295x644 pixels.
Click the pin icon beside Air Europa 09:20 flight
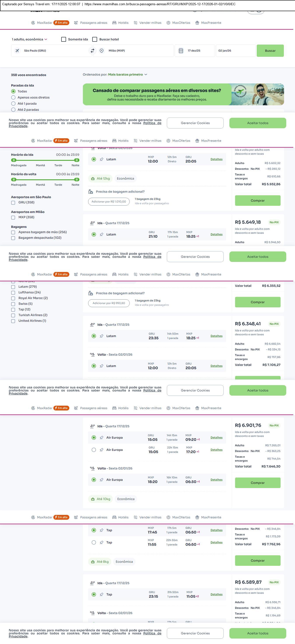click(x=102, y=438)
